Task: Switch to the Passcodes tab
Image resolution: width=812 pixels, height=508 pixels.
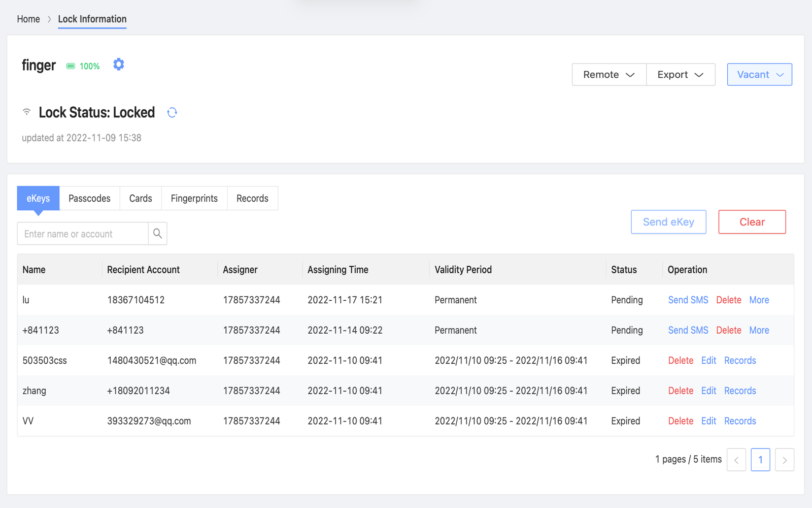Action: pyautogui.click(x=89, y=198)
